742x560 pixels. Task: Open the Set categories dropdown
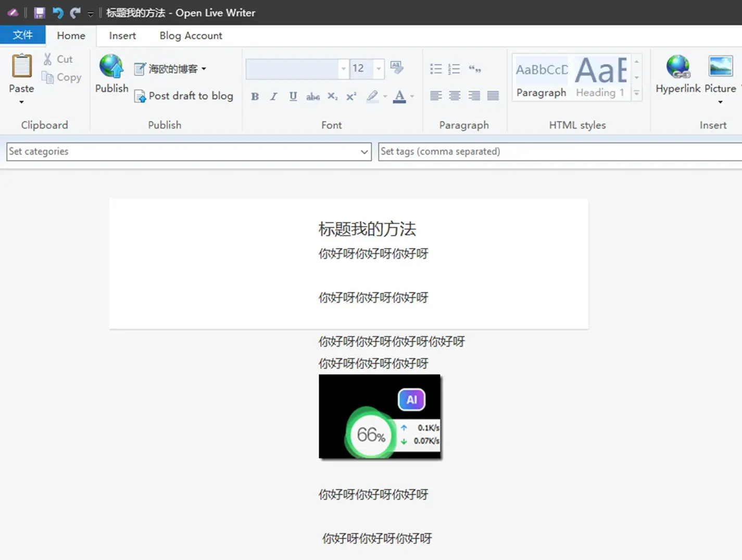pyautogui.click(x=364, y=152)
